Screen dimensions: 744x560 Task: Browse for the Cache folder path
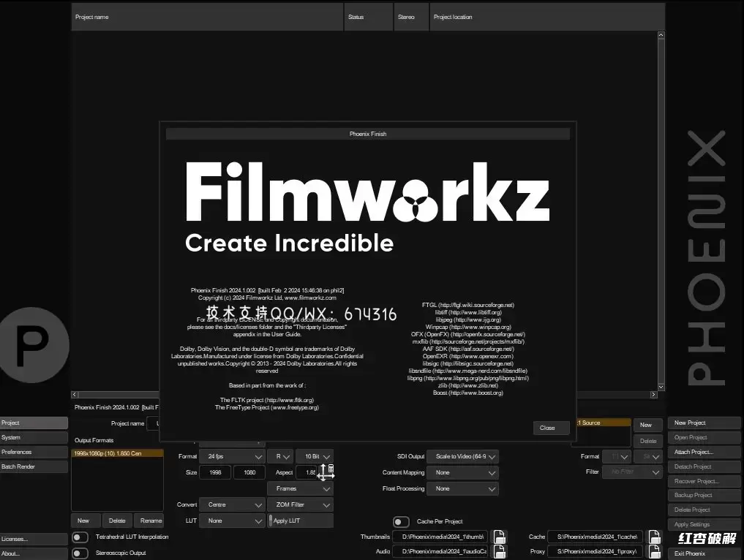(x=655, y=537)
